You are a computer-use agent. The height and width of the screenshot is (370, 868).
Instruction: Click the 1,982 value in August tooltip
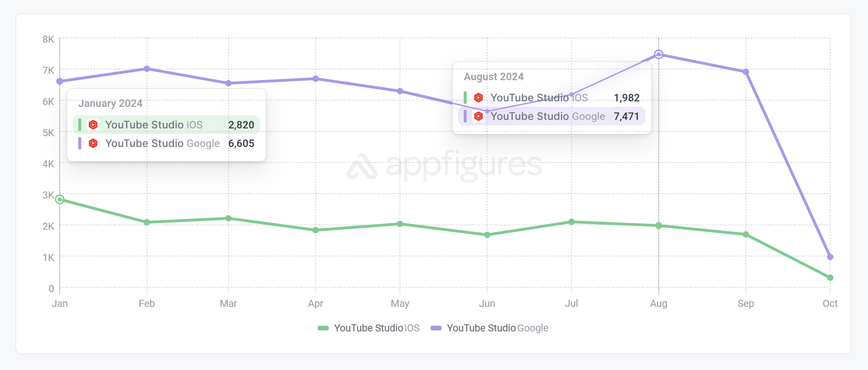(x=627, y=98)
